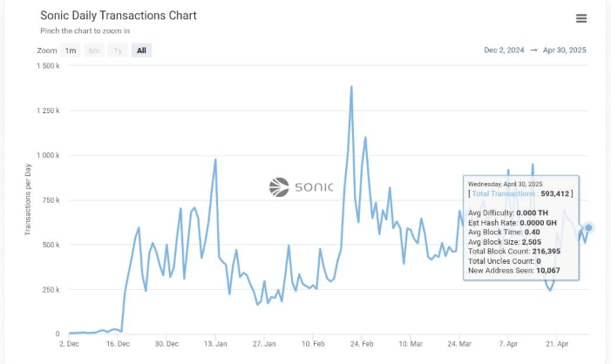Click the highlighted April 30 data point
611x364 pixels.
pos(588,228)
